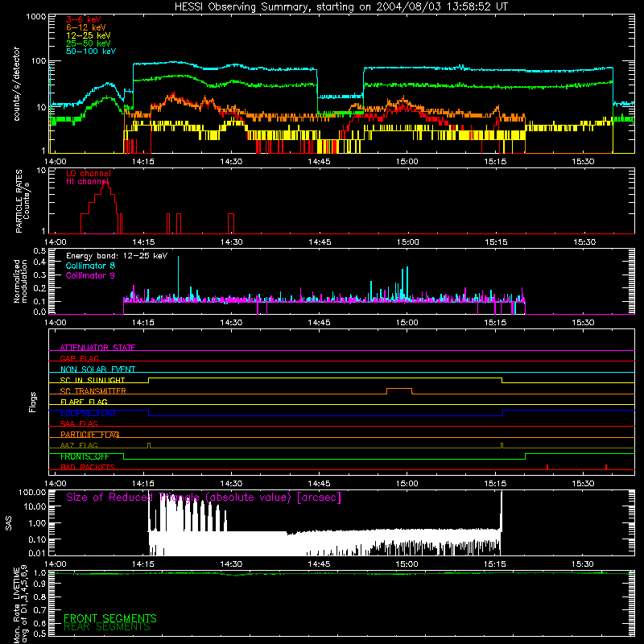Image resolution: width=644 pixels, height=644 pixels.
Task: Click the 'REAR SEGMENTS' legend label
Action: point(107,627)
